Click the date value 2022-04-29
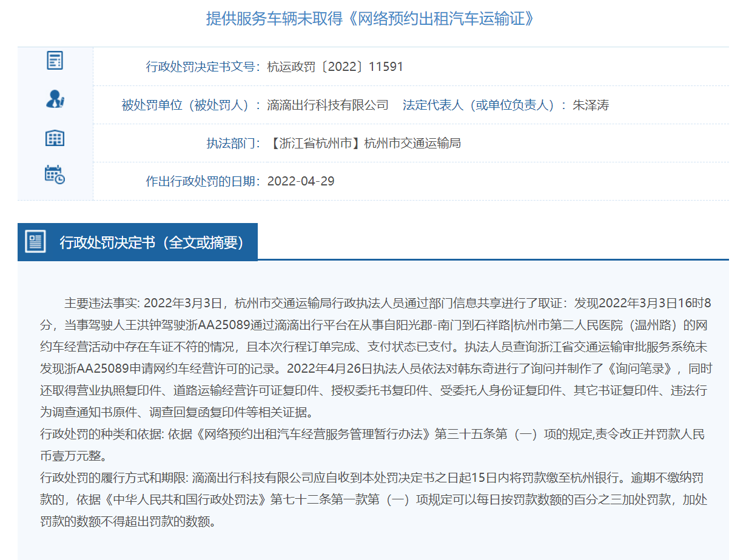The width and height of the screenshot is (746, 560). tap(301, 181)
